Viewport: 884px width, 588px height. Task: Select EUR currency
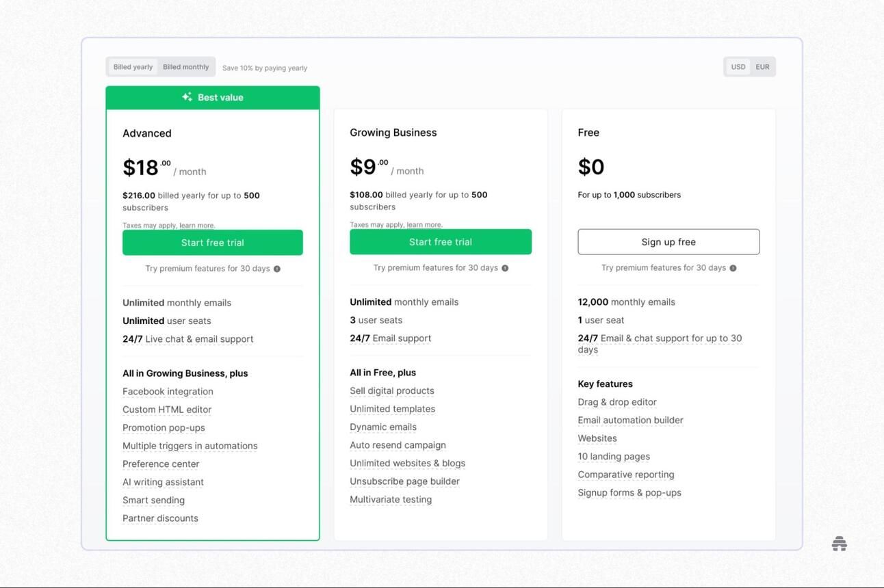(763, 67)
